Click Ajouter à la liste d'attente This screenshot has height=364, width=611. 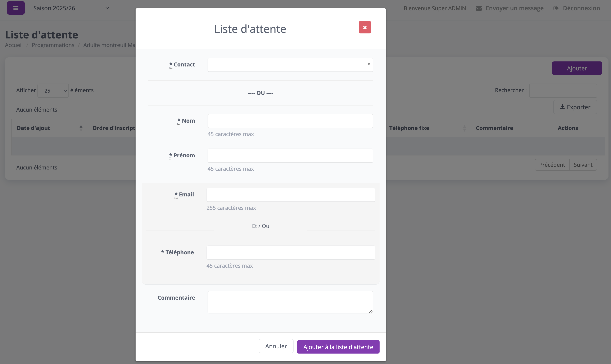point(338,347)
